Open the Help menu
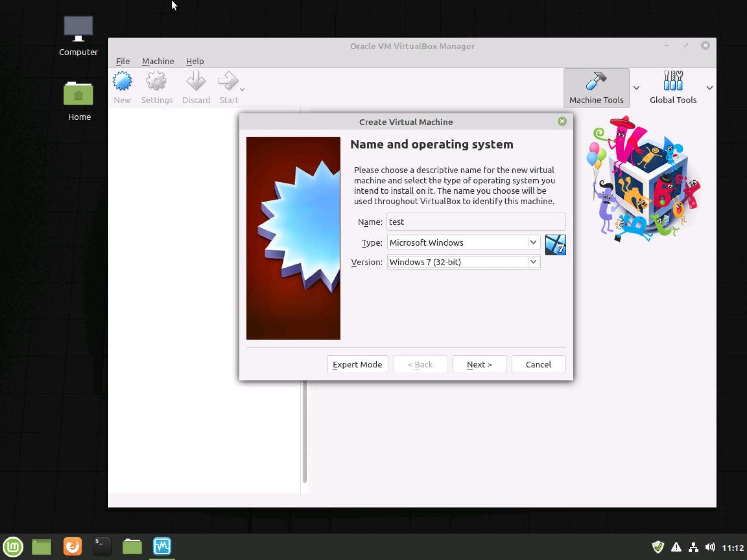 click(x=195, y=61)
